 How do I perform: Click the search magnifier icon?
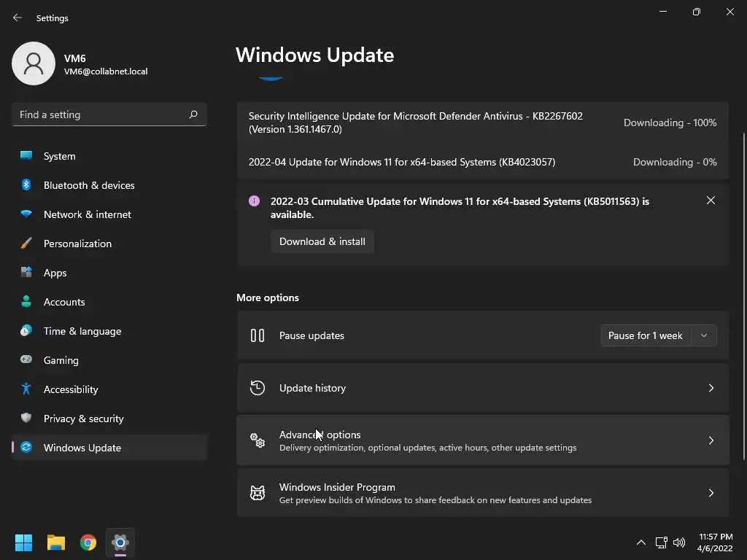pyautogui.click(x=193, y=114)
